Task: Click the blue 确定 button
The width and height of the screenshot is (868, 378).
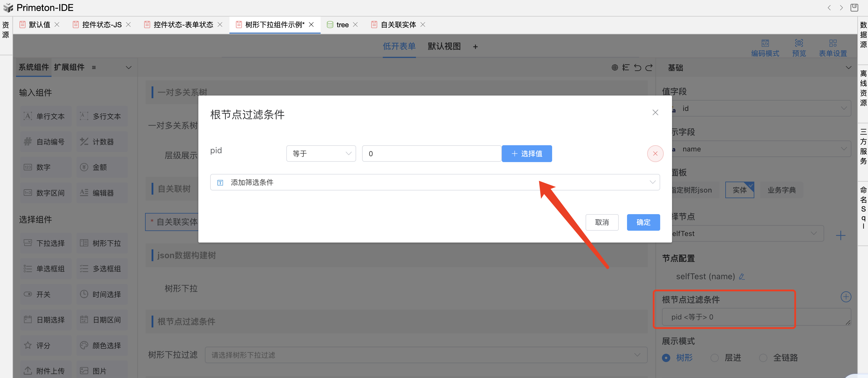Action: coord(643,222)
